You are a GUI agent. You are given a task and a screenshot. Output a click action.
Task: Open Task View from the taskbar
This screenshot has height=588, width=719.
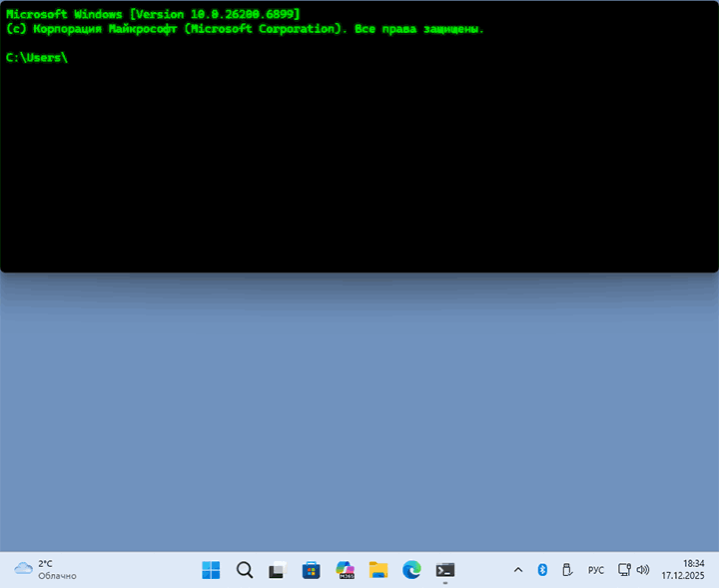tap(277, 570)
